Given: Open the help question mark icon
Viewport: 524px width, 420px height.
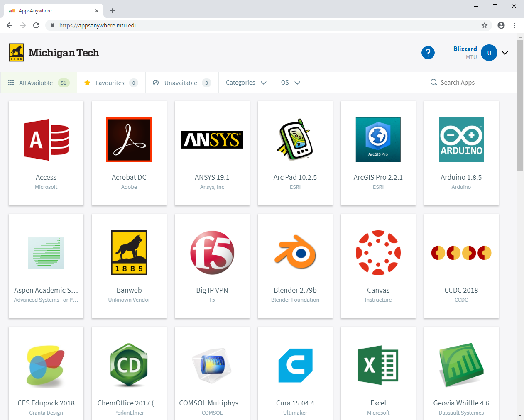Looking at the screenshot, I should point(428,53).
